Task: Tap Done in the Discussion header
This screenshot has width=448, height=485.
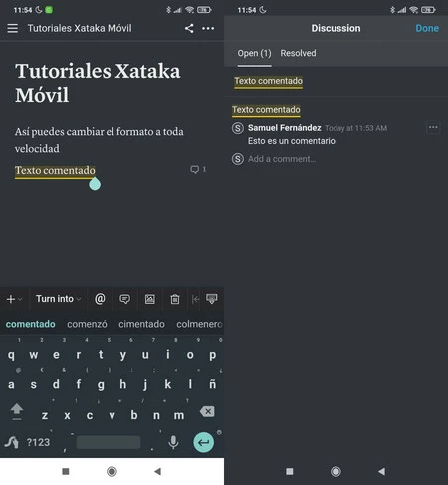Action: (x=427, y=28)
